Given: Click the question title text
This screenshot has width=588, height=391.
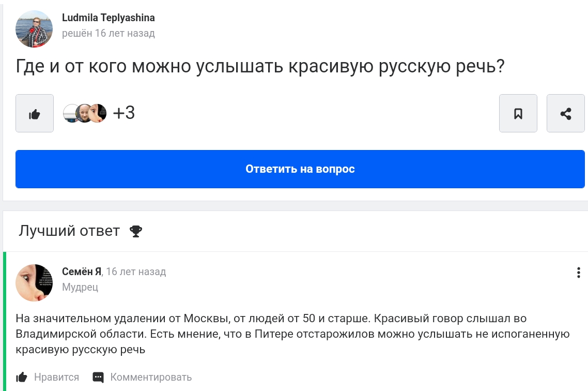Looking at the screenshot, I should [x=259, y=67].
